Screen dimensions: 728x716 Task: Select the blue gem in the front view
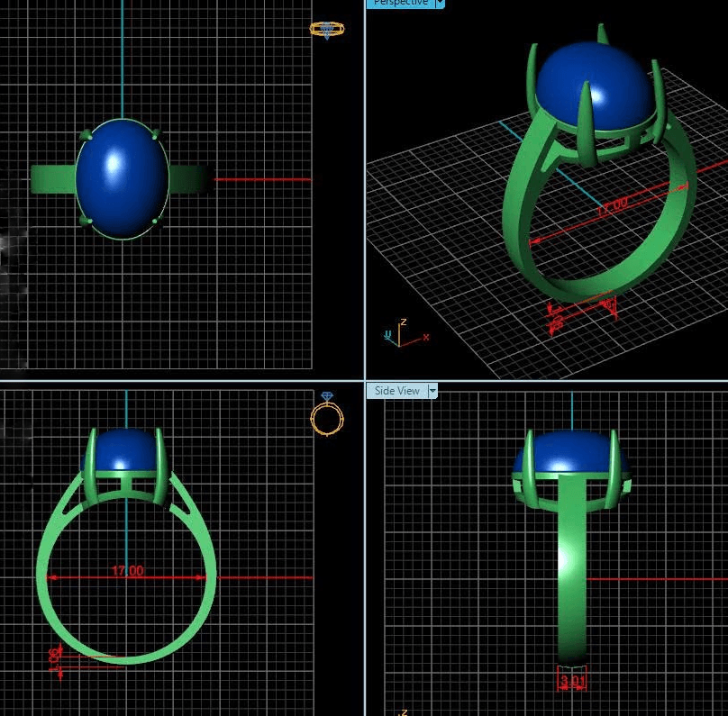tap(124, 449)
